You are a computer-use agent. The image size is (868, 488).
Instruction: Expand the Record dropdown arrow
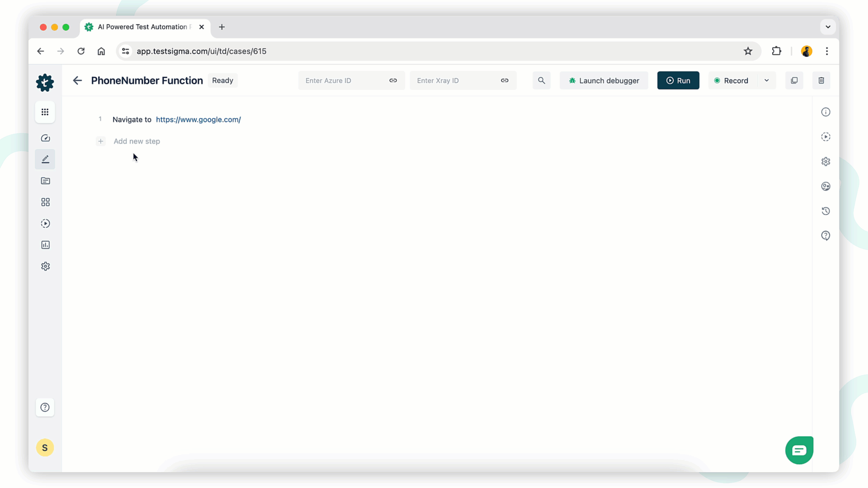766,80
